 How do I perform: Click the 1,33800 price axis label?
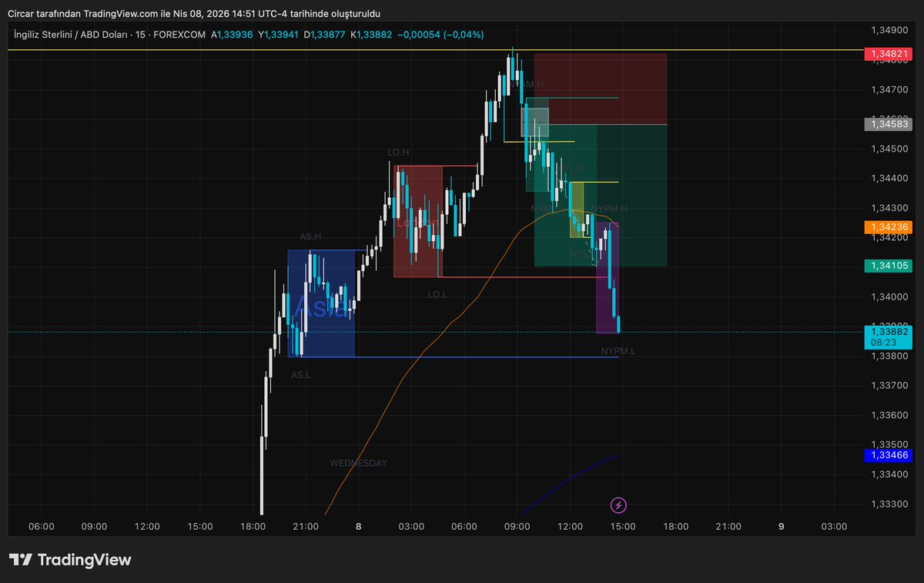[889, 356]
